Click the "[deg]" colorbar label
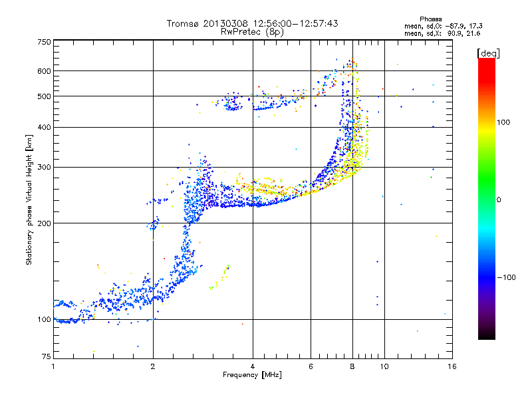The width and height of the screenshot is (532, 399). (488, 53)
